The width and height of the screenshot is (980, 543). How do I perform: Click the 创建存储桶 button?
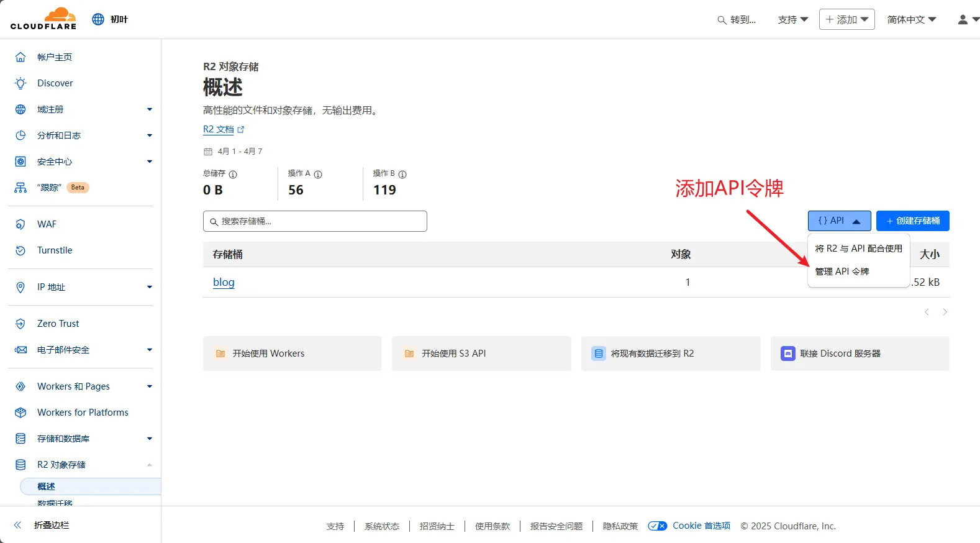pyautogui.click(x=912, y=221)
